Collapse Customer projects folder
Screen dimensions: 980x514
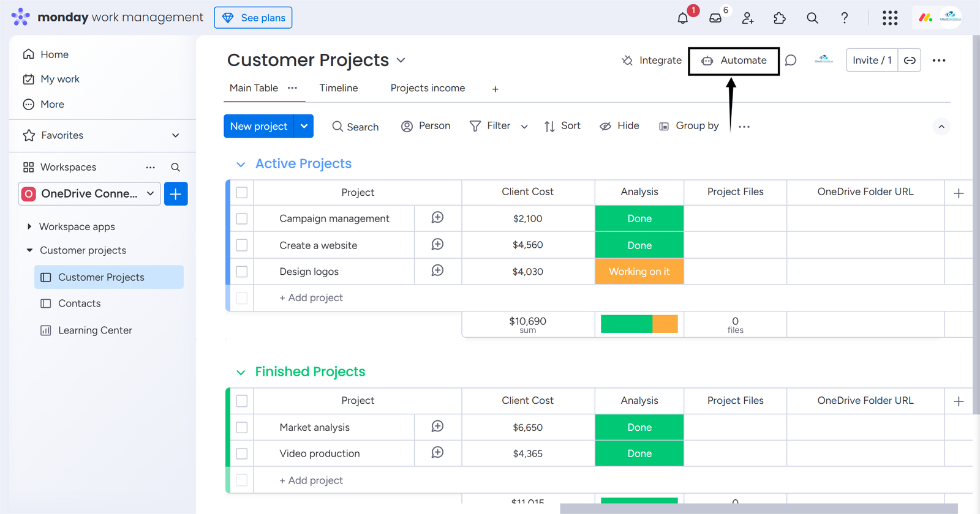29,250
